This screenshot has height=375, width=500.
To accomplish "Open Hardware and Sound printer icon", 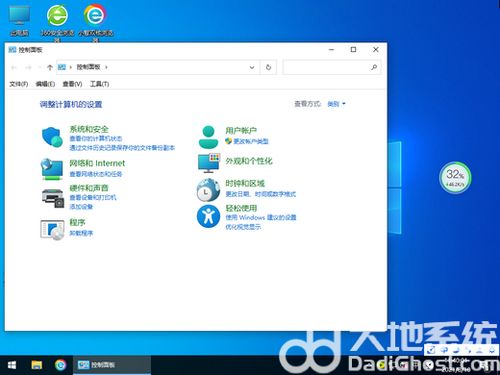I will [x=53, y=198].
